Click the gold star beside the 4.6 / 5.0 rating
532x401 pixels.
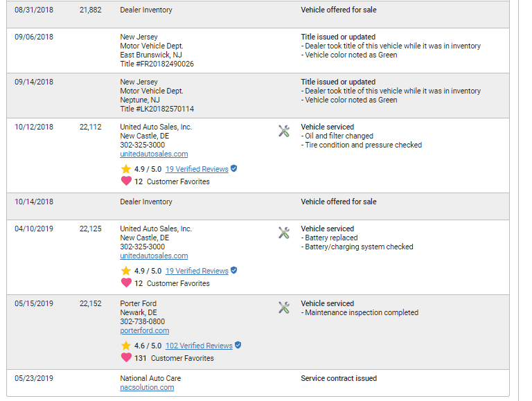(126, 346)
